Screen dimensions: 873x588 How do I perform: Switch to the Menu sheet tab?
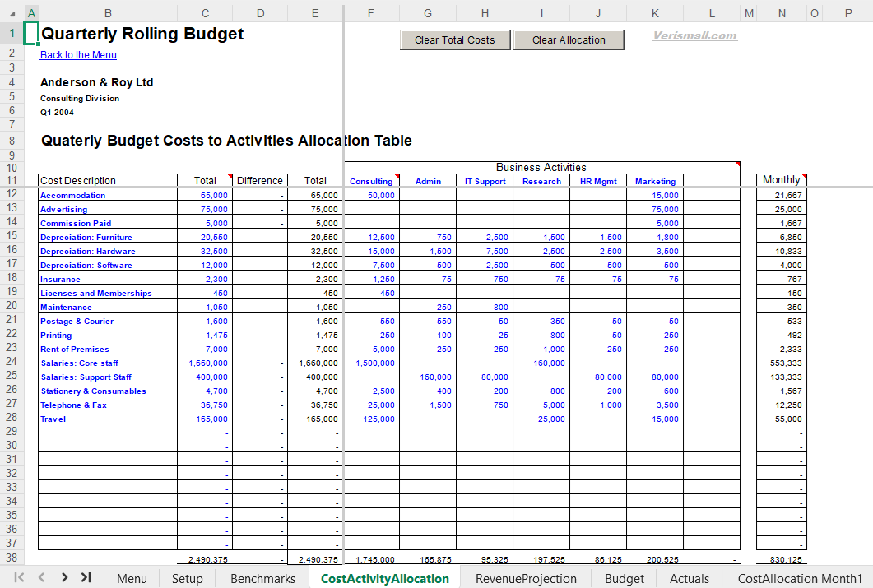[x=132, y=578]
